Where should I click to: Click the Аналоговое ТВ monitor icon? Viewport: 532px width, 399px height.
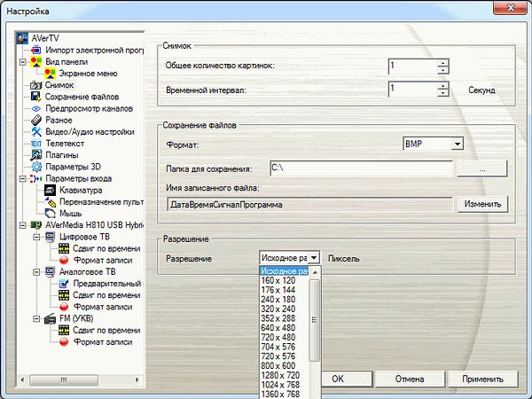click(51, 272)
